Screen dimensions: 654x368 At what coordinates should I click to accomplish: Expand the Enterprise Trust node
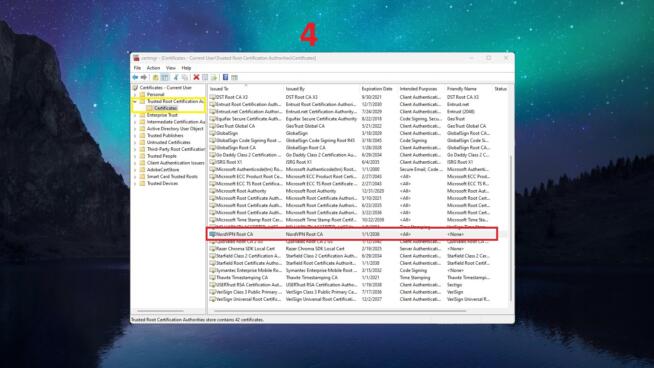click(x=135, y=115)
